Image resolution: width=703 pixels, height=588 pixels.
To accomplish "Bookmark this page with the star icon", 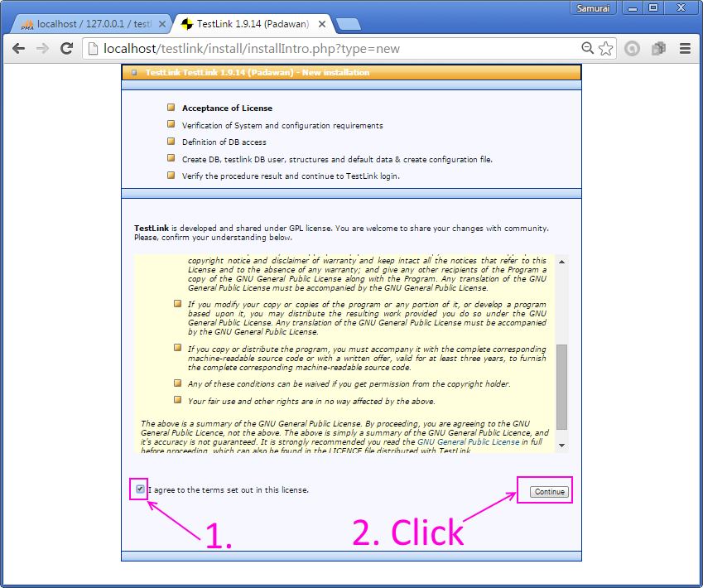I will 605,48.
